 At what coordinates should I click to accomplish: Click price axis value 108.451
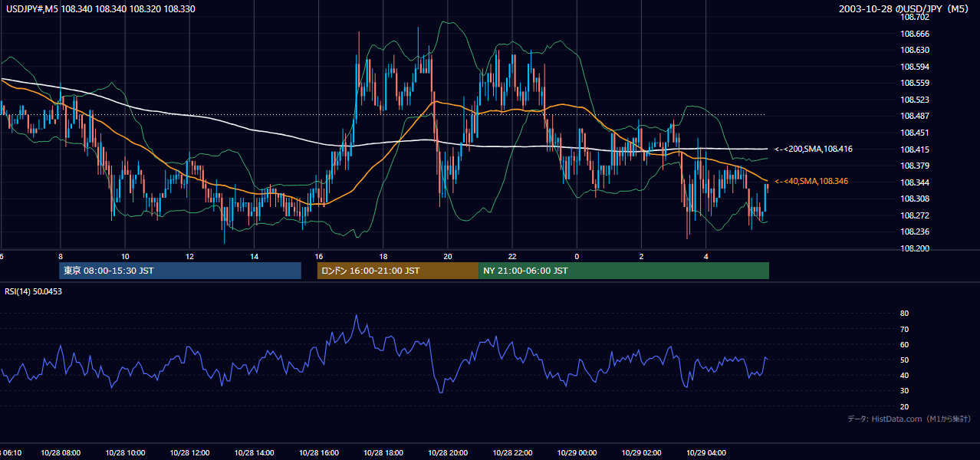pyautogui.click(x=915, y=133)
